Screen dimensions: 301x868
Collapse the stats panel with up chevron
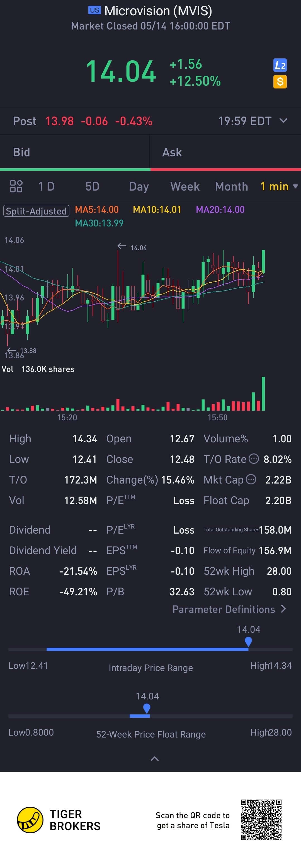pyautogui.click(x=155, y=758)
